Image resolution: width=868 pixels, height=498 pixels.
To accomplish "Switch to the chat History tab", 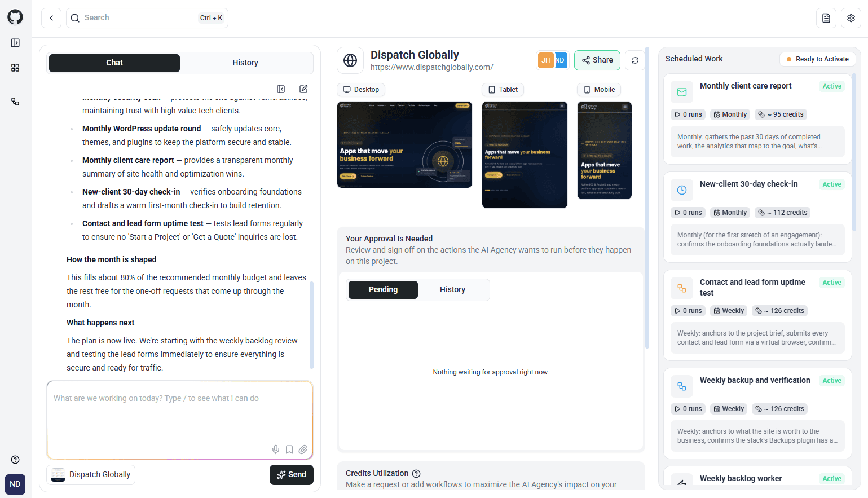I will point(245,63).
